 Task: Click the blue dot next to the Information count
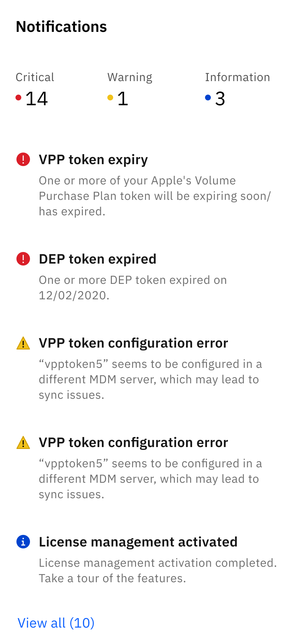tap(208, 97)
